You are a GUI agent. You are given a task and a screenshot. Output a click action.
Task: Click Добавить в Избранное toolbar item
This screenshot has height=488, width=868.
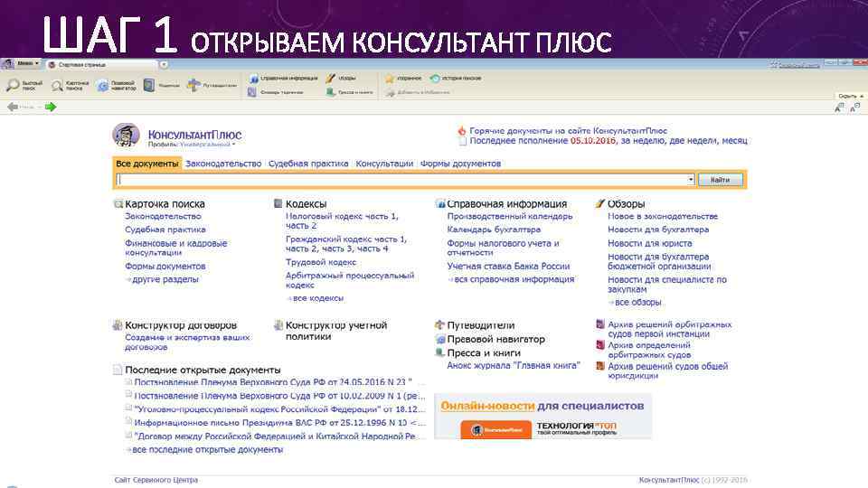(418, 92)
